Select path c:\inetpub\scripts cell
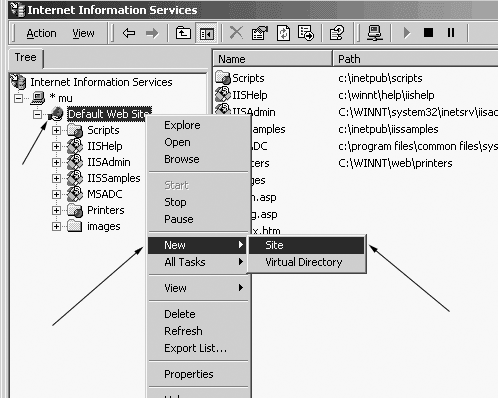The image size is (498, 398). click(x=380, y=78)
